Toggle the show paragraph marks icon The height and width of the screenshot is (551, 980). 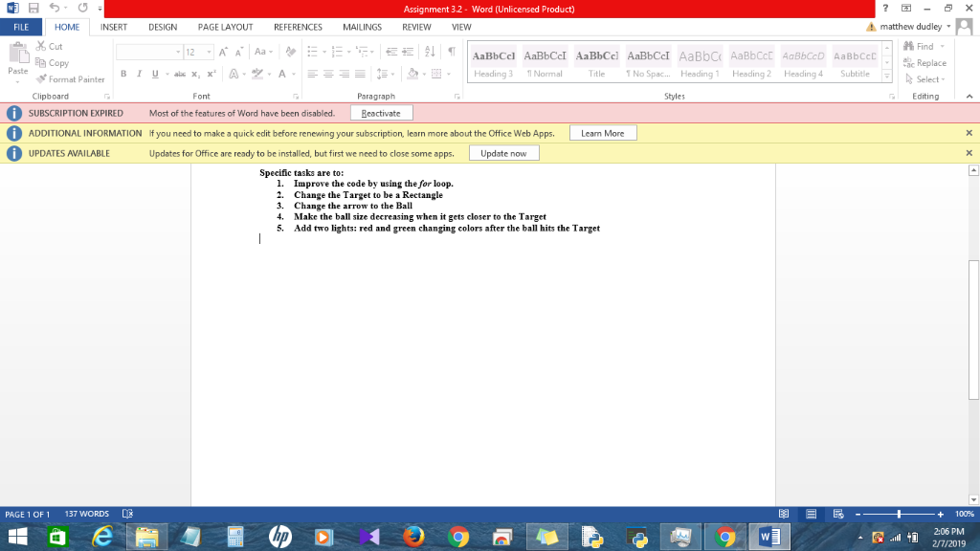(x=452, y=51)
